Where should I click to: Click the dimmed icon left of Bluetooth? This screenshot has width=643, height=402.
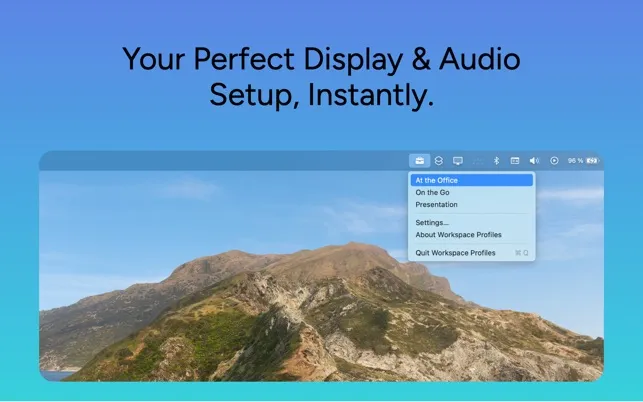point(477,160)
